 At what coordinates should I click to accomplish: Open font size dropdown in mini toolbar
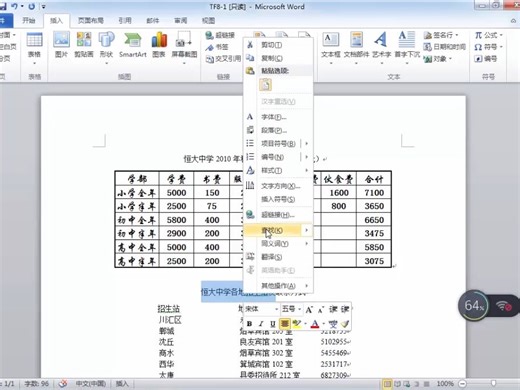[300, 309]
